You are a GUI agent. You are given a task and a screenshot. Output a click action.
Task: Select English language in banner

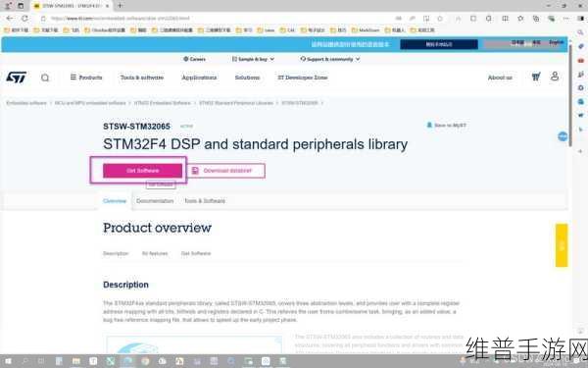pos(556,42)
